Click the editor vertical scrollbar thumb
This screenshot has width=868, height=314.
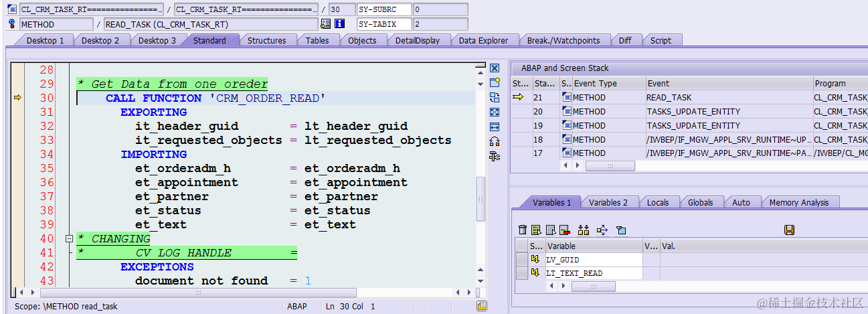click(x=481, y=199)
